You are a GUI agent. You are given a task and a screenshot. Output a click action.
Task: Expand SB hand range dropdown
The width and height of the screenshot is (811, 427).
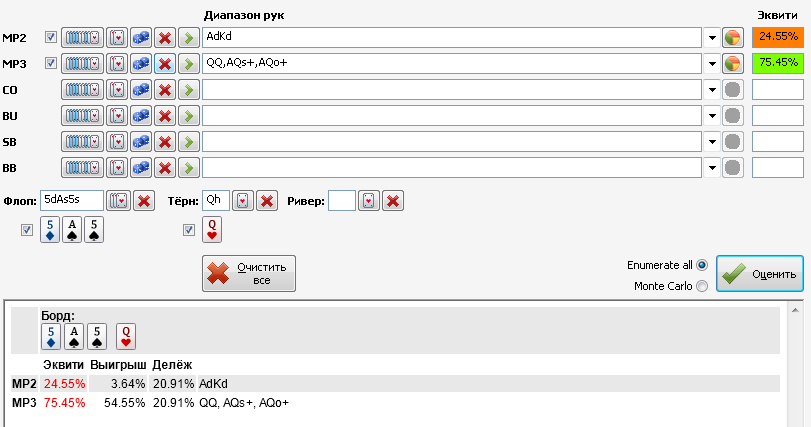712,142
